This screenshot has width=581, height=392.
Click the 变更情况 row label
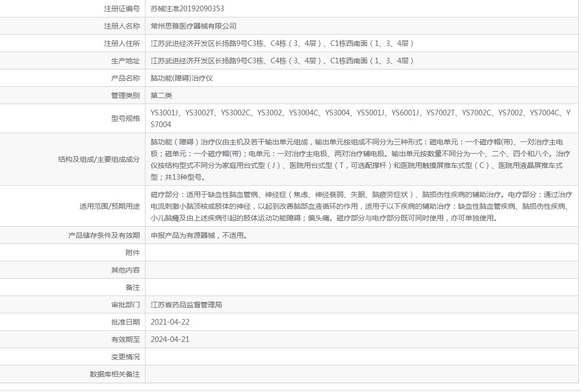pos(125,357)
